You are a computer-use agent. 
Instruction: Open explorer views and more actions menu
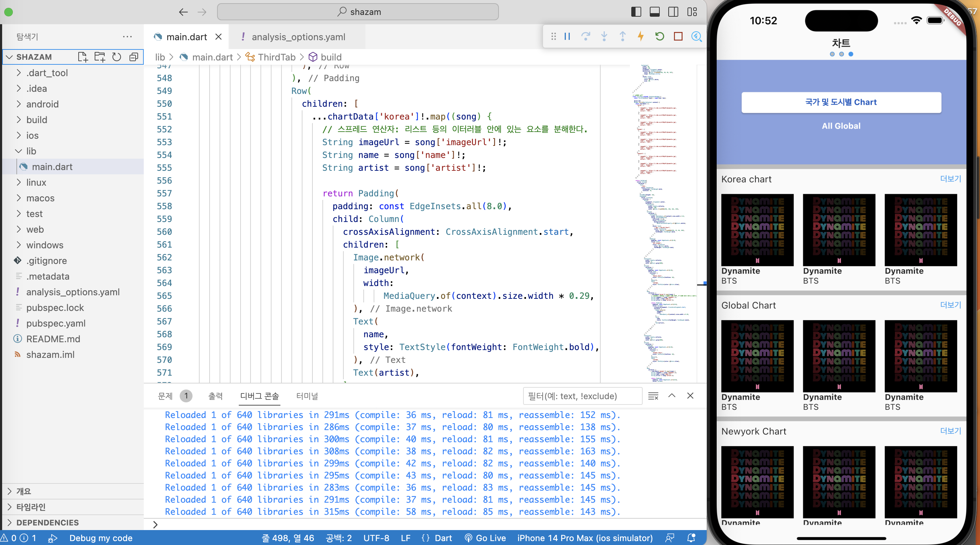coord(127,37)
